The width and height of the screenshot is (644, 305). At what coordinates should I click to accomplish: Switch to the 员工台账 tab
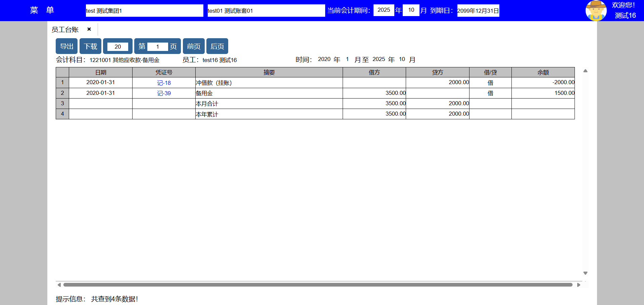(x=65, y=29)
